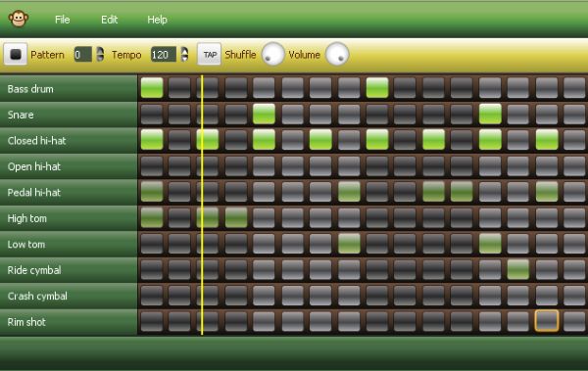The height and width of the screenshot is (371, 588).
Task: Increase the Pattern number with up arrow
Action: 100,51
